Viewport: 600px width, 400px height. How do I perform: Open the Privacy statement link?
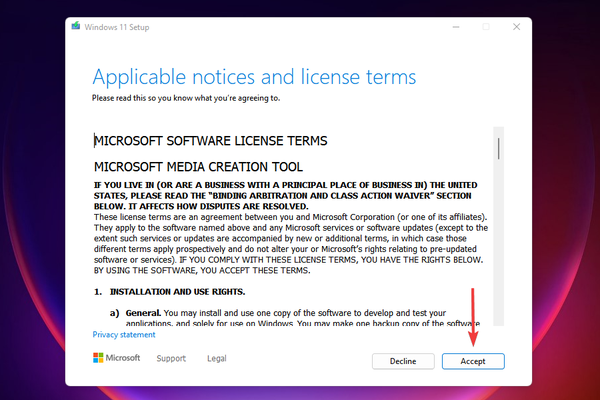pos(124,335)
